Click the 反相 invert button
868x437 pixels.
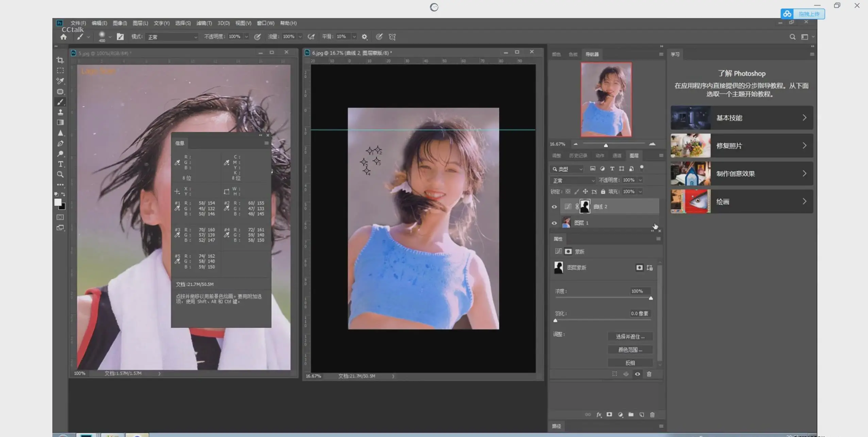tap(630, 363)
